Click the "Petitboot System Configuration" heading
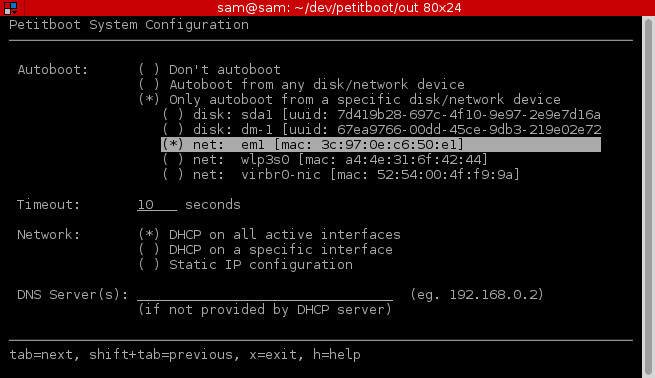 129,25
